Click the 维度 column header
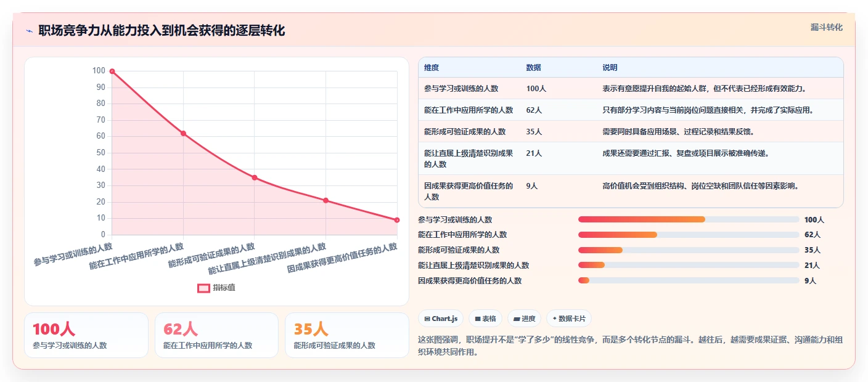 tap(432, 68)
